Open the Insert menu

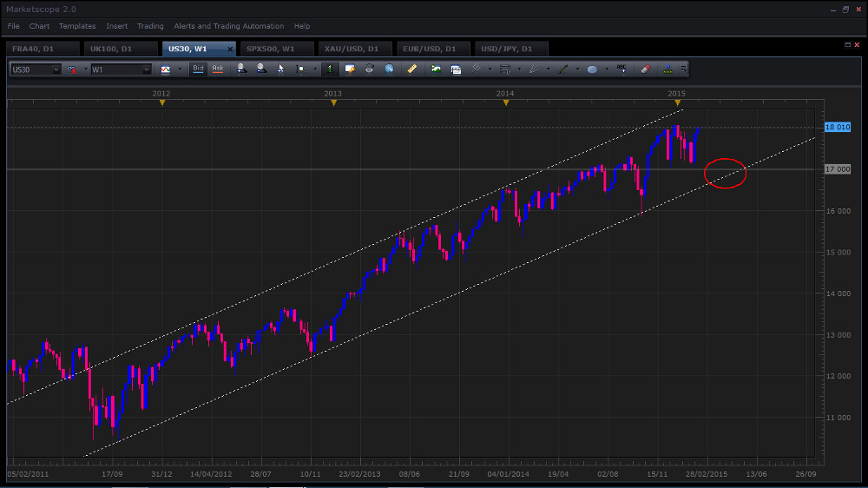117,26
